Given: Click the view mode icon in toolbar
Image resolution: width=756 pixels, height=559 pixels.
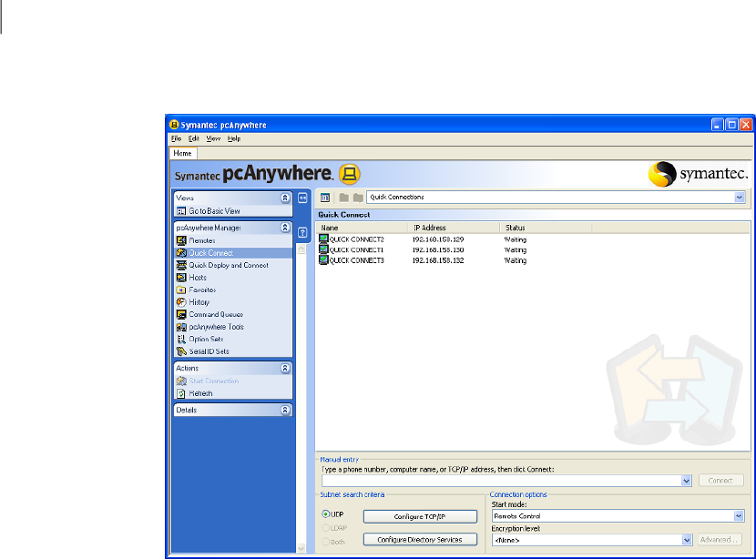Looking at the screenshot, I should (325, 198).
